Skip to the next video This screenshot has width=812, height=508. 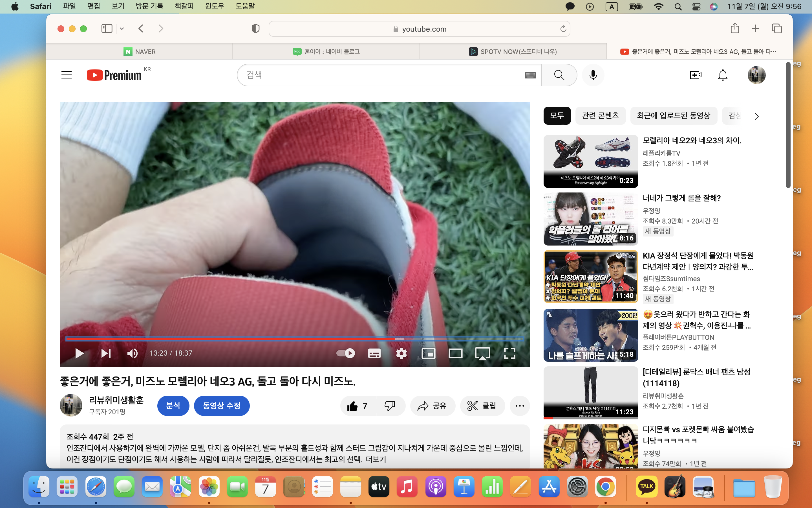click(106, 353)
